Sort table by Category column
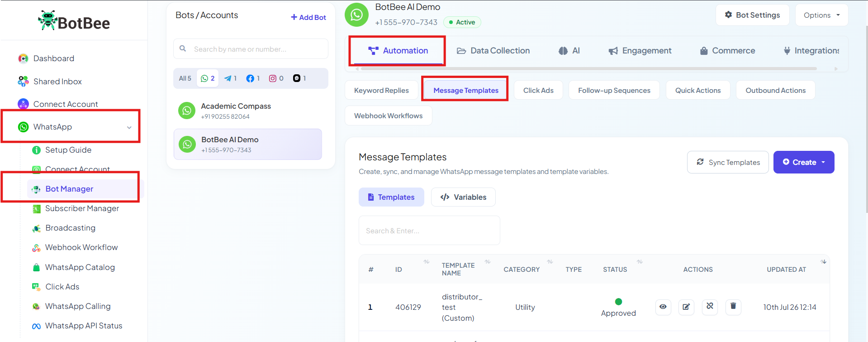The height and width of the screenshot is (342, 868). point(550,262)
